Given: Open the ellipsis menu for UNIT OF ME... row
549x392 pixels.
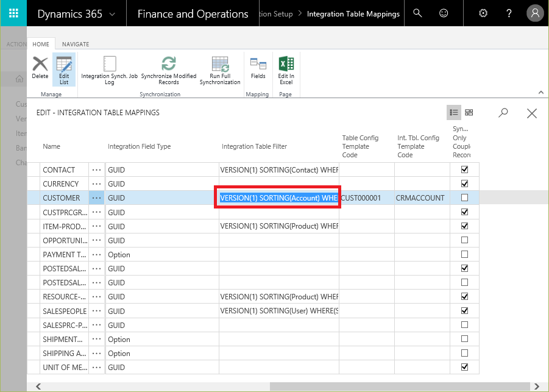Looking at the screenshot, I should (97, 368).
